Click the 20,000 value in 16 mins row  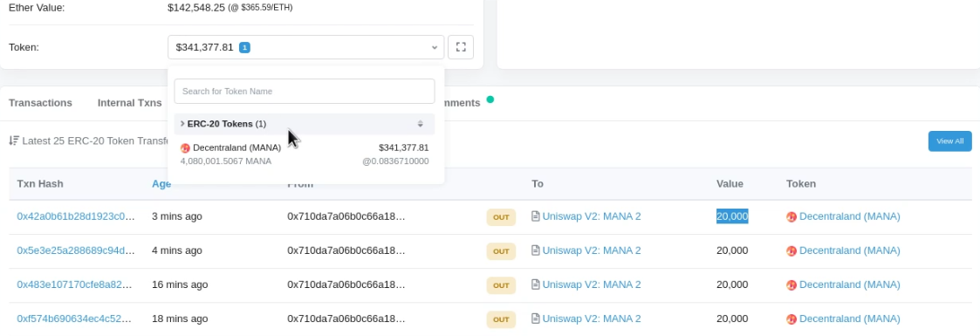[732, 285]
